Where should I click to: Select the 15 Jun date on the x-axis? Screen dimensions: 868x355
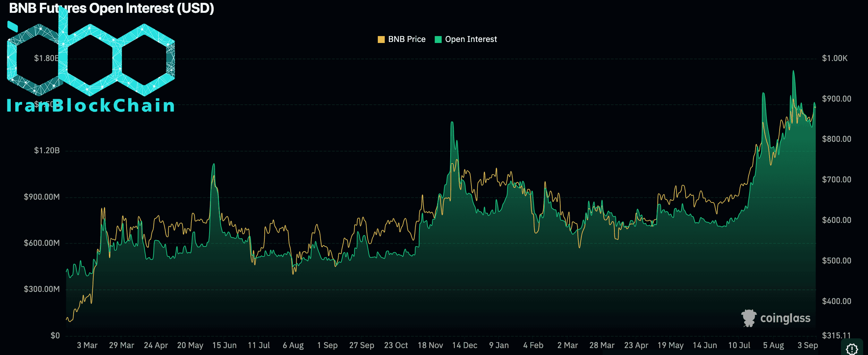point(224,345)
